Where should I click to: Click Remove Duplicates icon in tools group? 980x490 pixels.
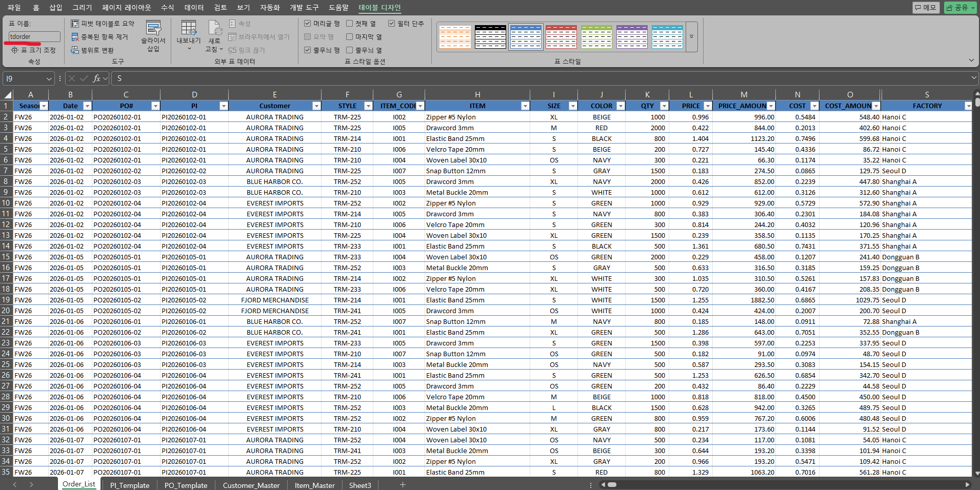[75, 37]
